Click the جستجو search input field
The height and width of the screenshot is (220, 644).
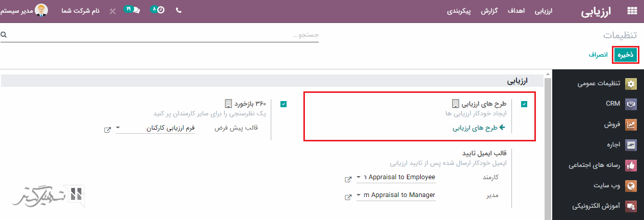tap(163, 35)
